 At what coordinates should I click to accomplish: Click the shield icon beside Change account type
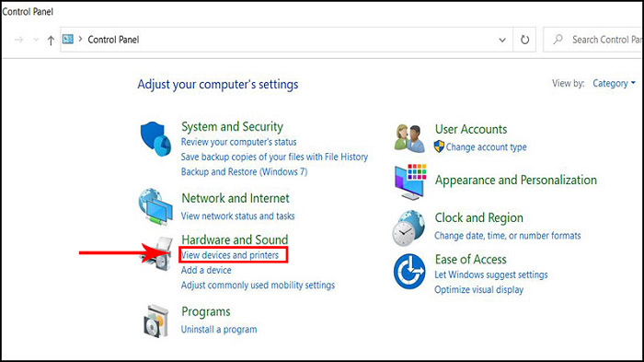point(439,146)
